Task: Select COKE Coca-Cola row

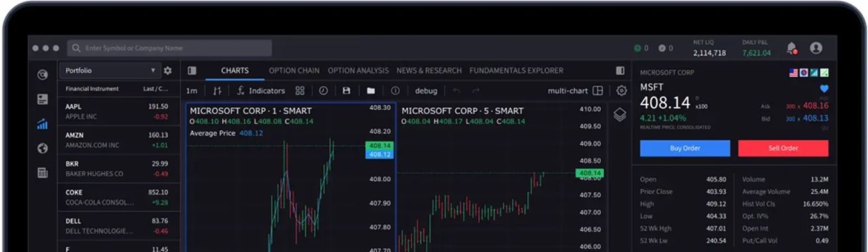Action: coord(118,197)
